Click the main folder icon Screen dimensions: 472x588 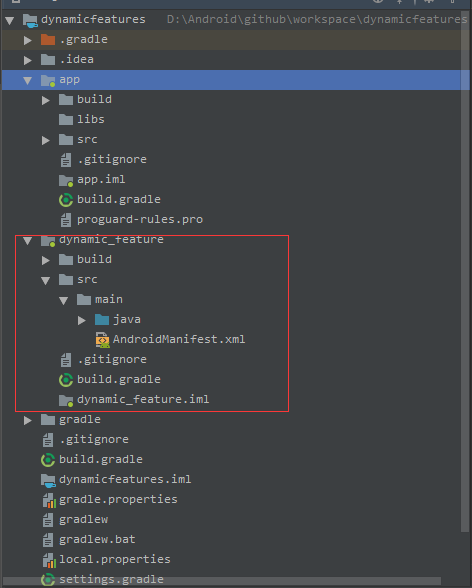coord(84,299)
